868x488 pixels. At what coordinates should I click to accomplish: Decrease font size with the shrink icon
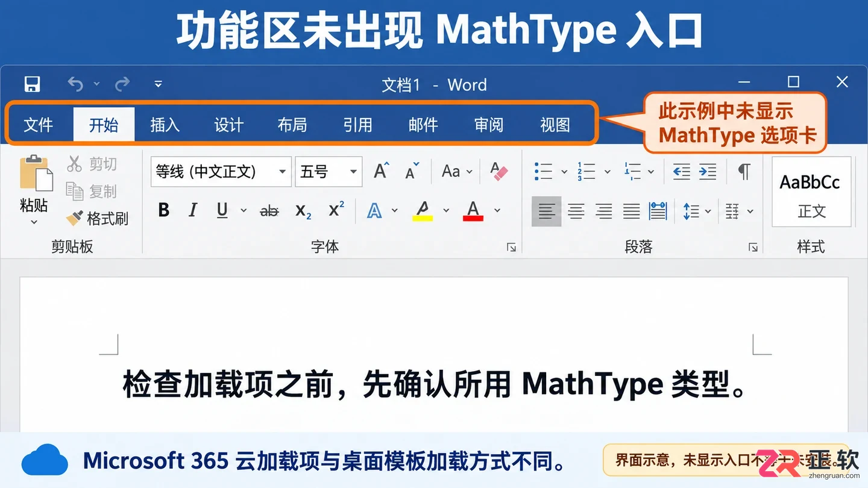pyautogui.click(x=412, y=172)
